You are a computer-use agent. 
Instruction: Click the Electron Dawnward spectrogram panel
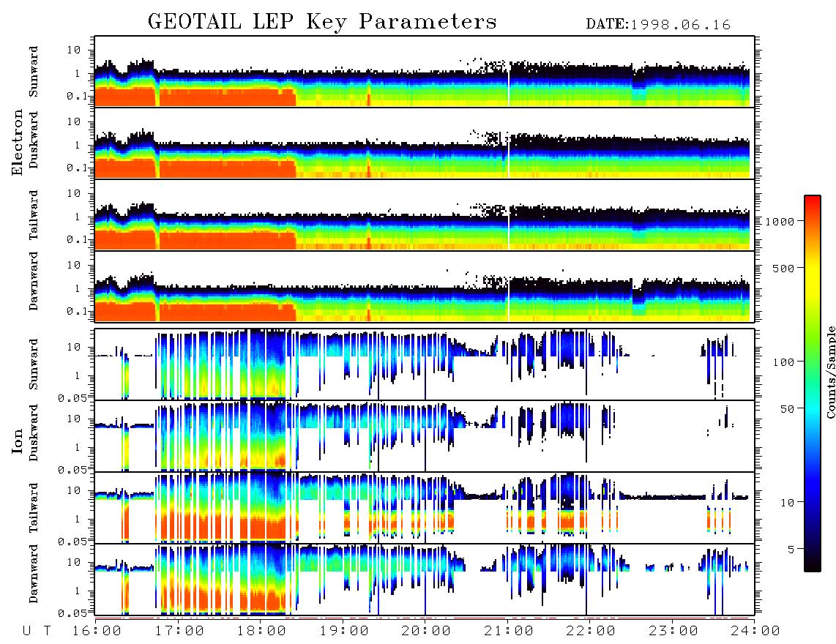coord(425,287)
